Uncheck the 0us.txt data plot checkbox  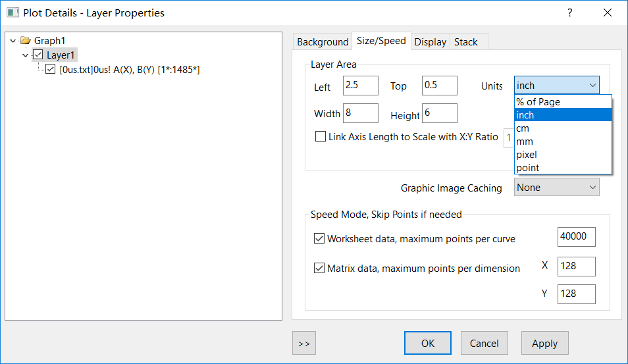click(x=51, y=68)
